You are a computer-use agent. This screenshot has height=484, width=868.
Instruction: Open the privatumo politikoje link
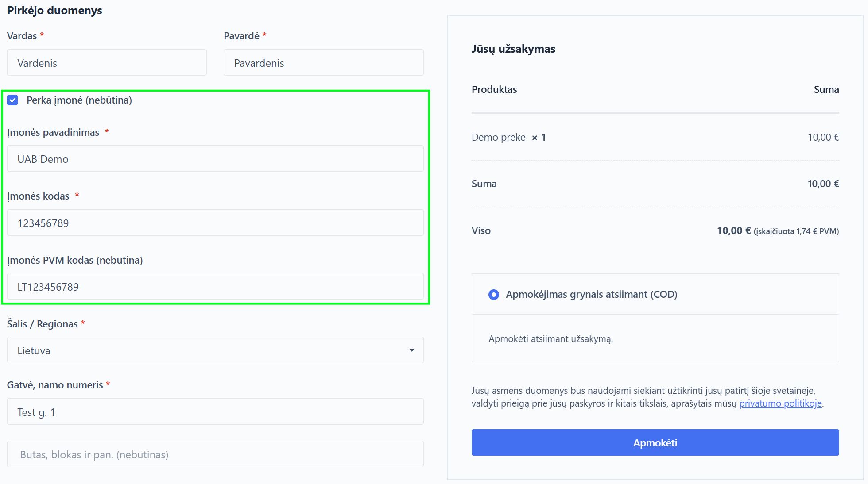pos(780,403)
